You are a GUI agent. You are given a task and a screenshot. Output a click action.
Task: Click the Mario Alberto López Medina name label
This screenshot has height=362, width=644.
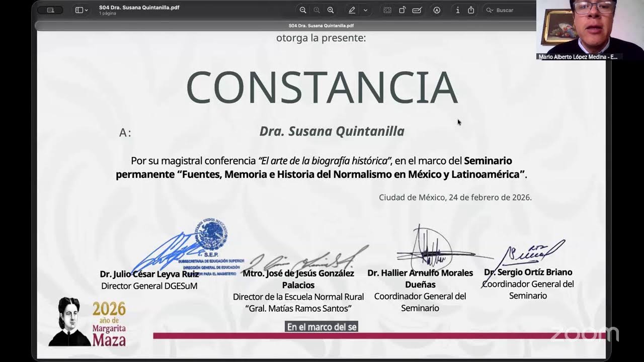pos(578,57)
